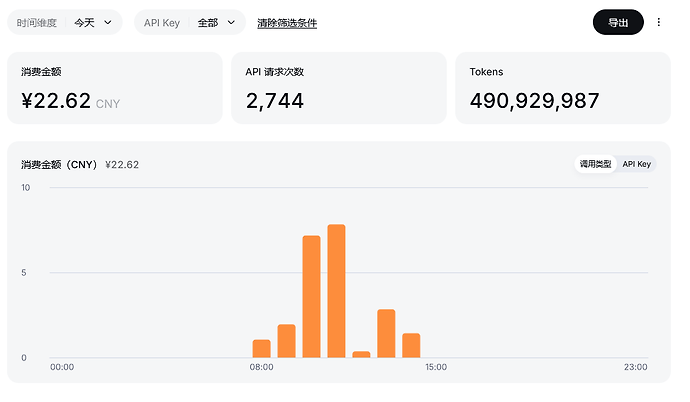Click the 08:00 orange bar
Screen dimensions: 690x402
click(261, 348)
